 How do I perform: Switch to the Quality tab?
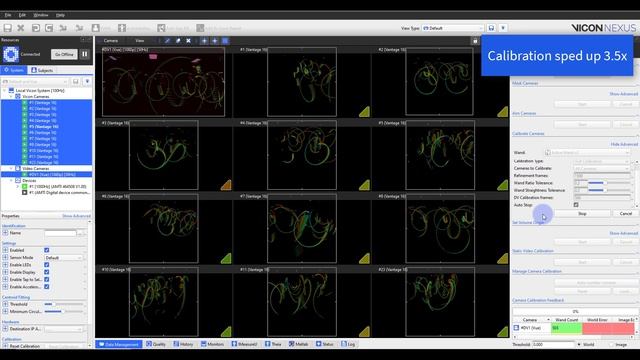click(156, 344)
